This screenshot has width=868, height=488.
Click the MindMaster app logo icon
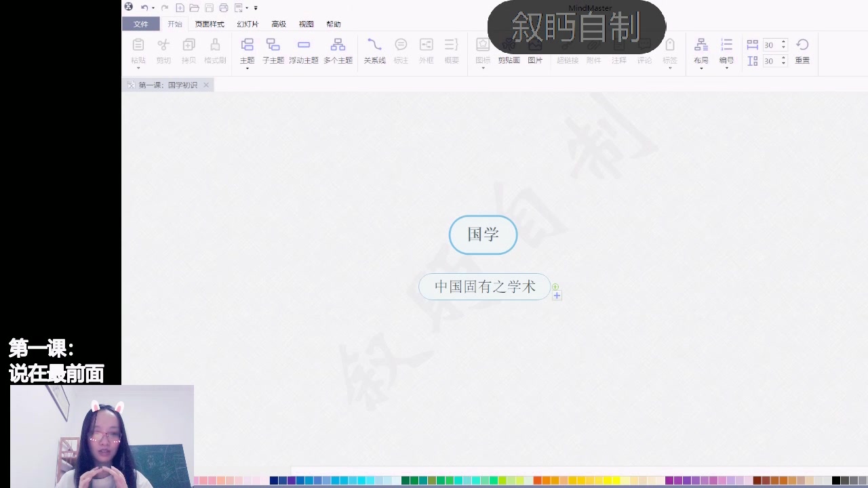pos(129,7)
